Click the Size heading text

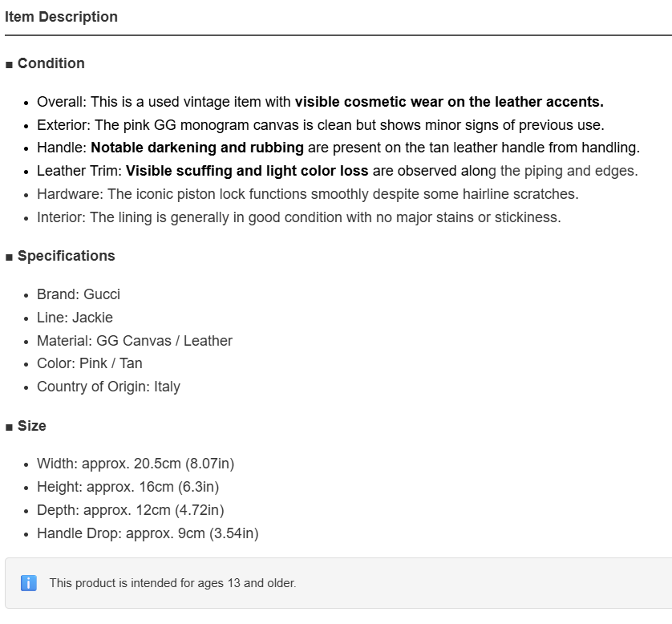32,426
